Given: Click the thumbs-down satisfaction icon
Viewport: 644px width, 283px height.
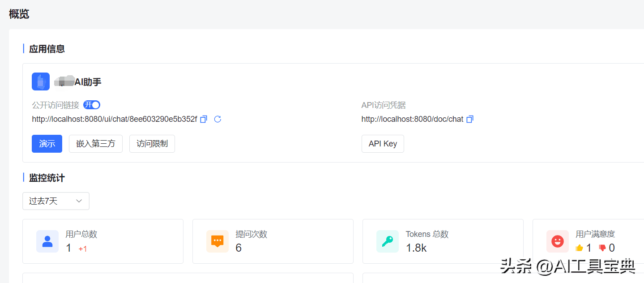Looking at the screenshot, I should pos(602,248).
